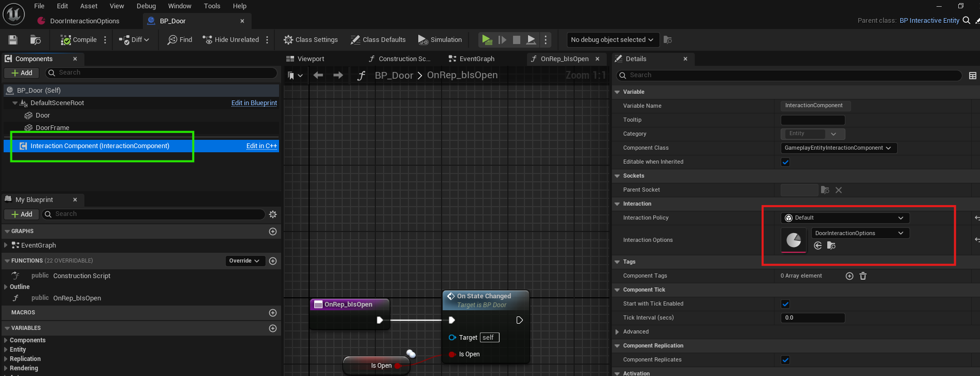Open My Blueprint settings gear
The image size is (980, 376).
tap(273, 214)
